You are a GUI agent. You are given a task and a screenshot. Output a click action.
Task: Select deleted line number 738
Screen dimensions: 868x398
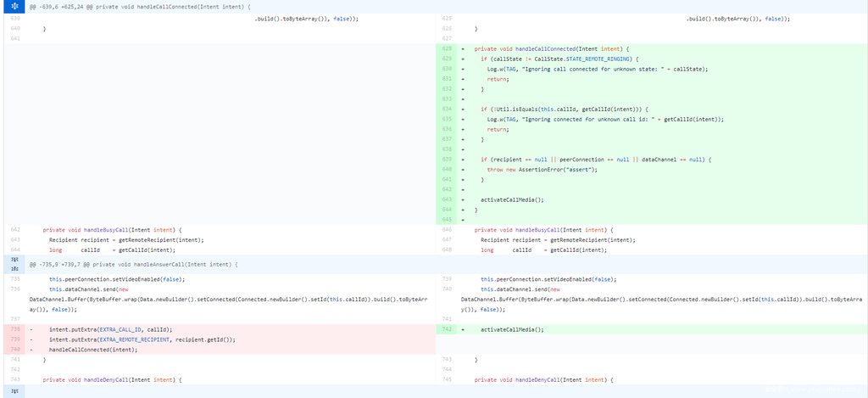coord(14,328)
